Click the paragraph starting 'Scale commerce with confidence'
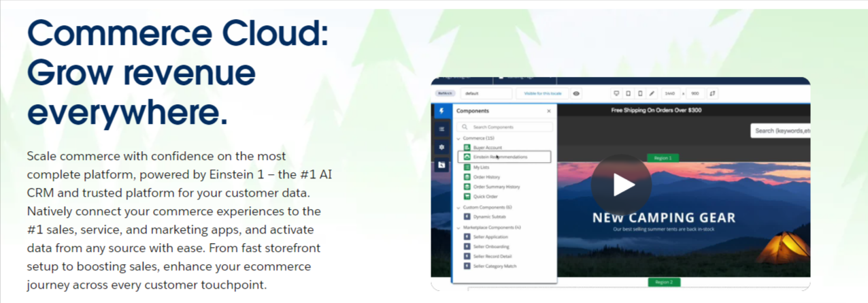This screenshot has width=868, height=303. 180,220
